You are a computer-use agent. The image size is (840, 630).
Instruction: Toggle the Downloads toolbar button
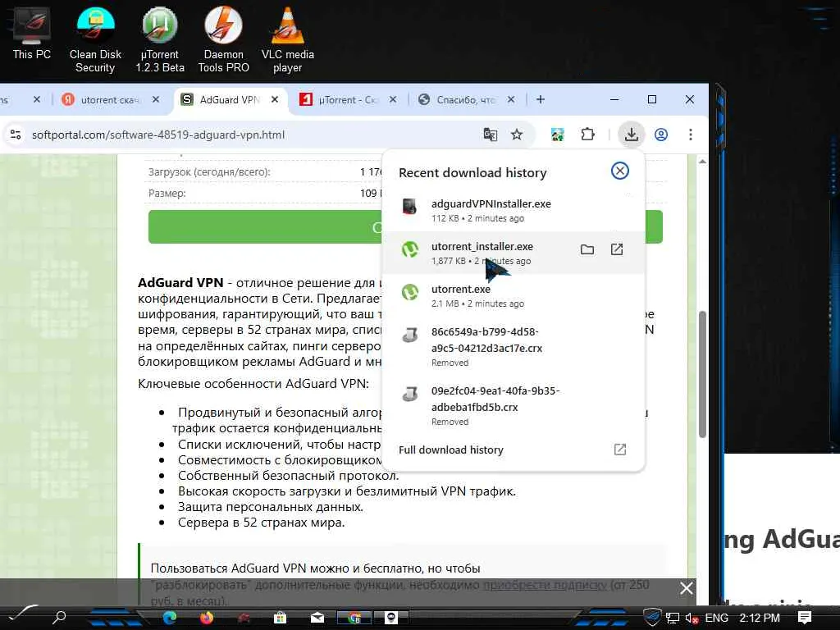(x=631, y=135)
